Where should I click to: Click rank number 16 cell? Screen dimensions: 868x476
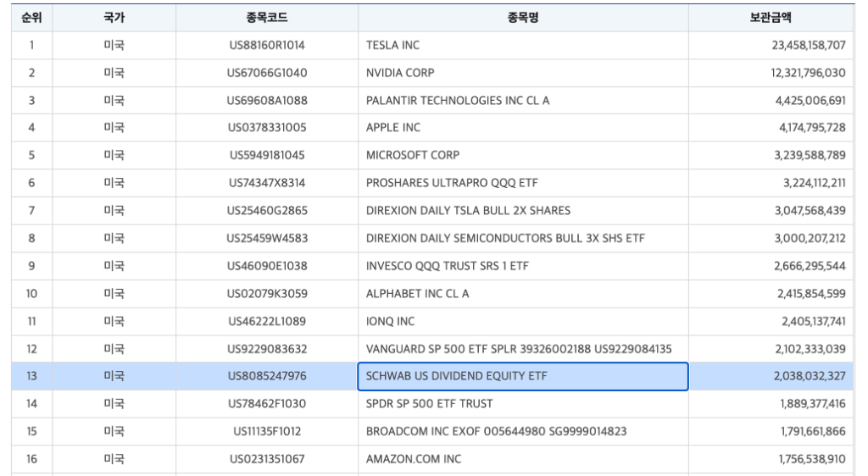[x=31, y=459]
